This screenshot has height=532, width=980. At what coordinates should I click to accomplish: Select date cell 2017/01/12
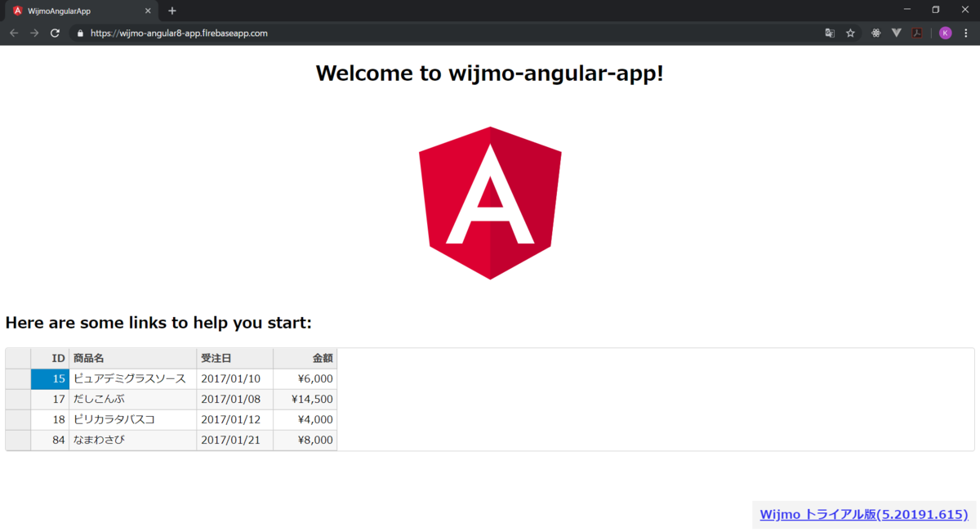tap(235, 419)
